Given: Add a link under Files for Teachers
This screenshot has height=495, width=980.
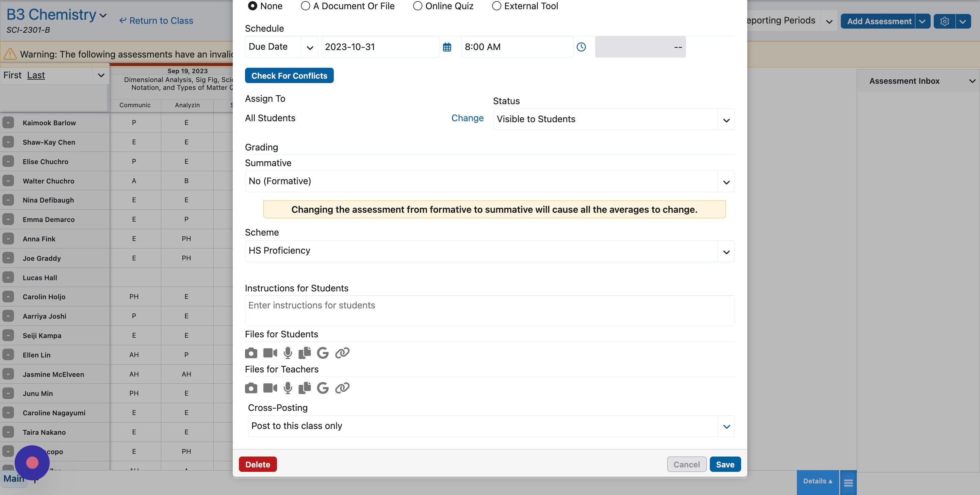Looking at the screenshot, I should click(x=342, y=388).
